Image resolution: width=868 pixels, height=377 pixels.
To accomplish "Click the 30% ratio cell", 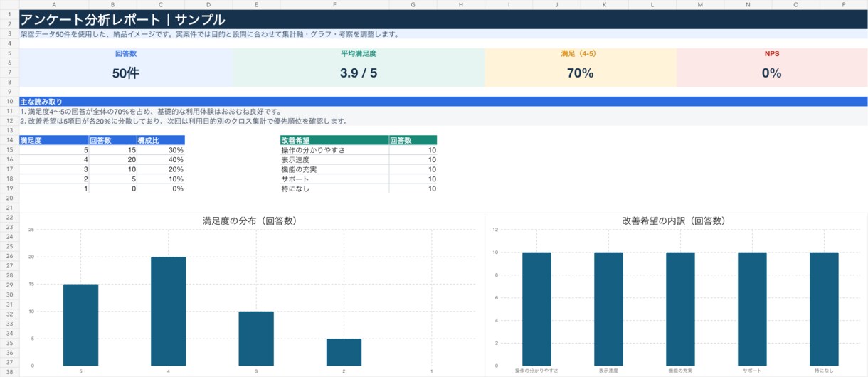I will [161, 150].
